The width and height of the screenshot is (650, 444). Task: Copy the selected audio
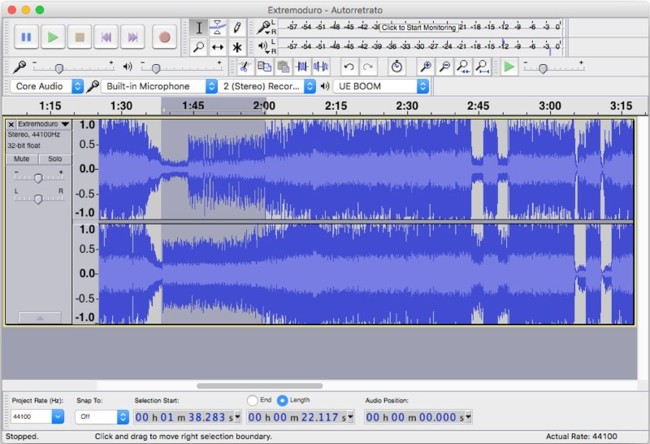click(x=264, y=67)
